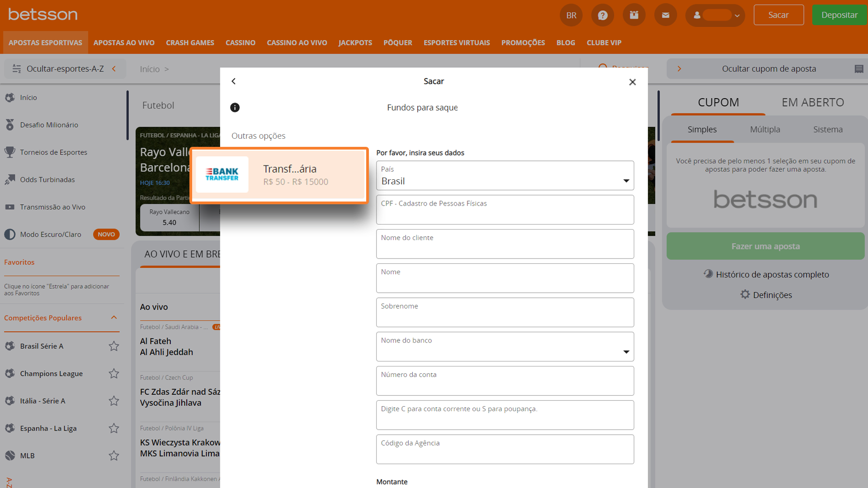Open Odds Turbinadas in sidebar
The height and width of the screenshot is (488, 868).
[x=47, y=180]
